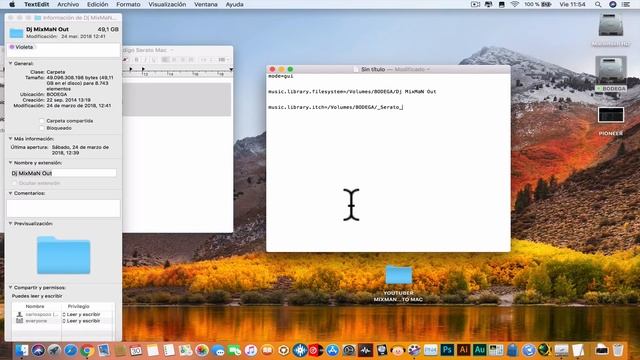Launch Siri from the dock

pyautogui.click(x=38, y=350)
